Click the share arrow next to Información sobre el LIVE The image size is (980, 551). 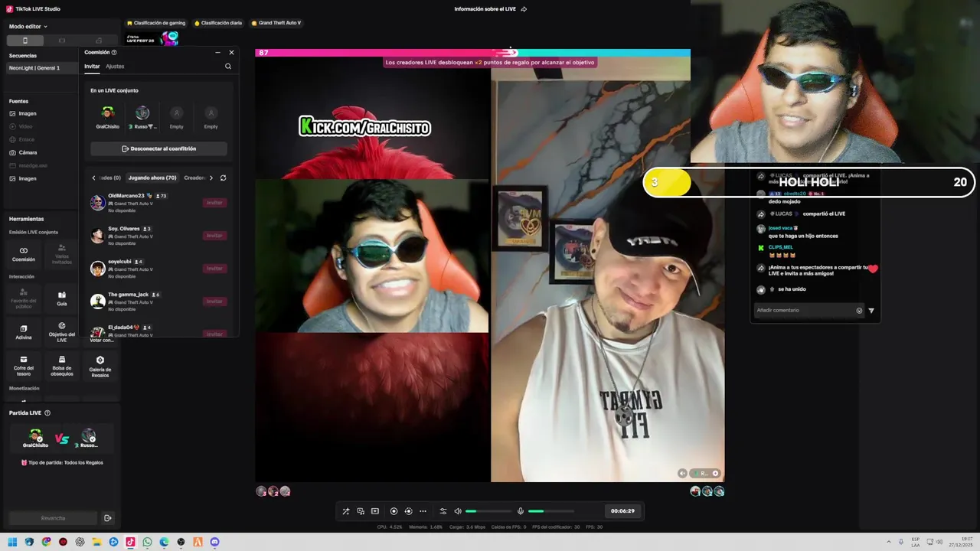coord(524,9)
